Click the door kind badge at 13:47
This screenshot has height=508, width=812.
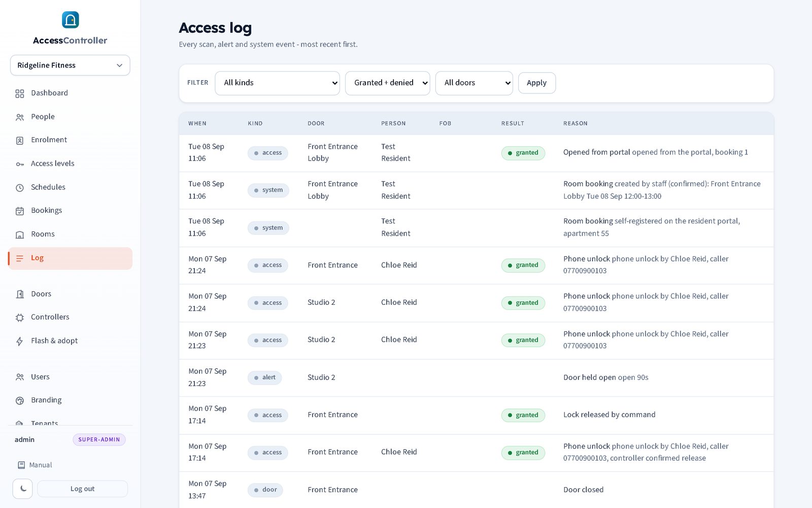tap(265, 490)
